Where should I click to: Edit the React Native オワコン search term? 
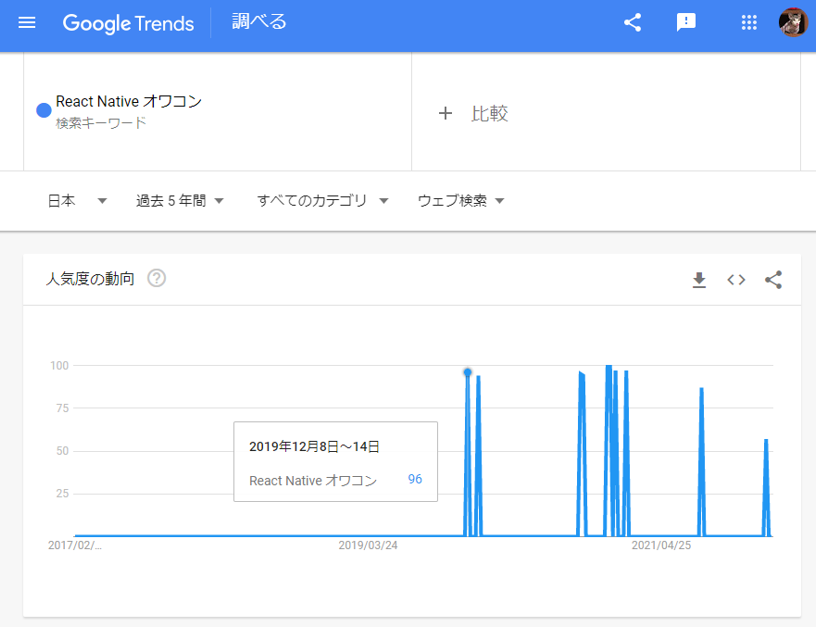[129, 101]
